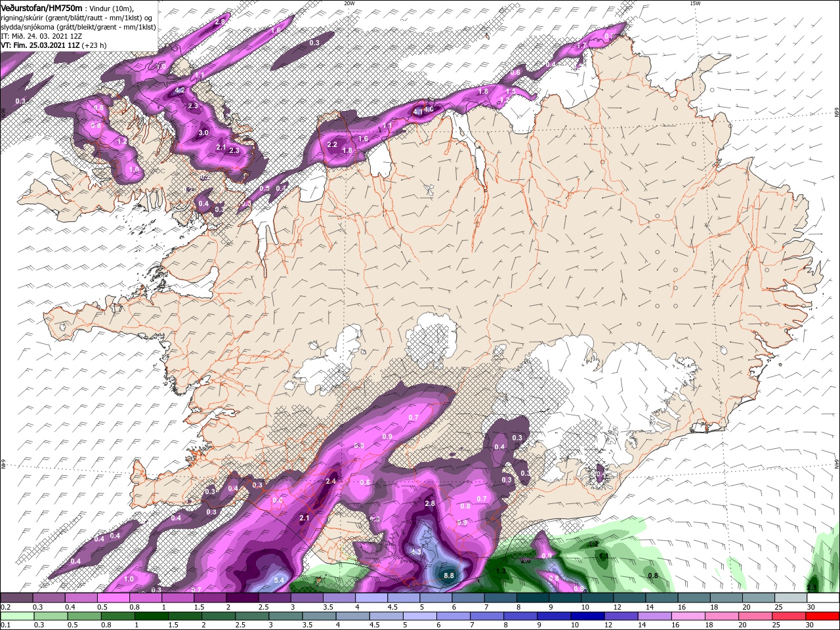Select bottom-row dark green swatch between 1 and 1.5

point(152,616)
